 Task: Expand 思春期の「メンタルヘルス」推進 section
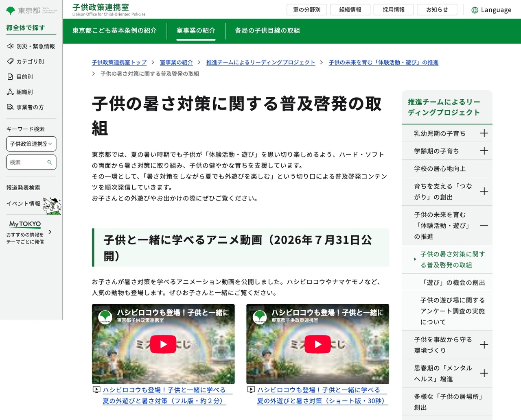point(484,373)
